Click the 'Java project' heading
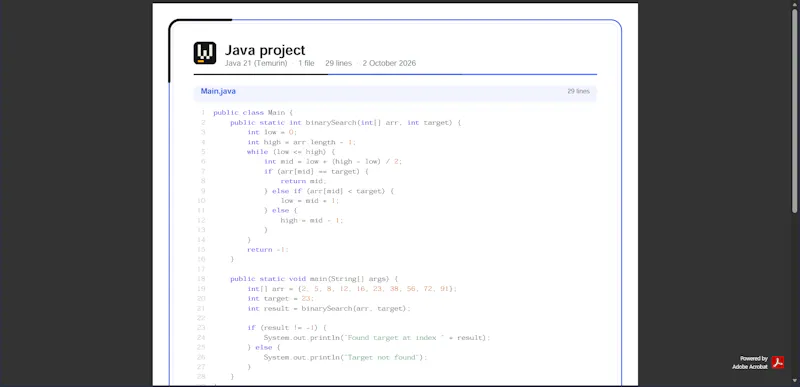Screen dimensions: 800x387 [265, 50]
